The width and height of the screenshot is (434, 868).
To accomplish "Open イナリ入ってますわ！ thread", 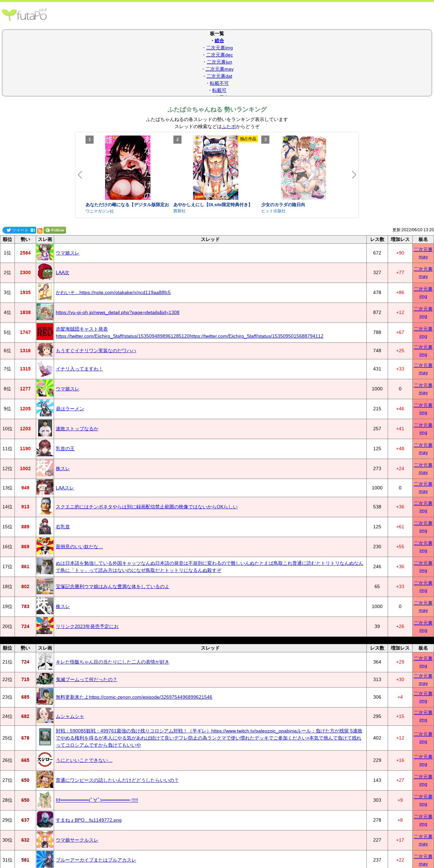I will [79, 369].
